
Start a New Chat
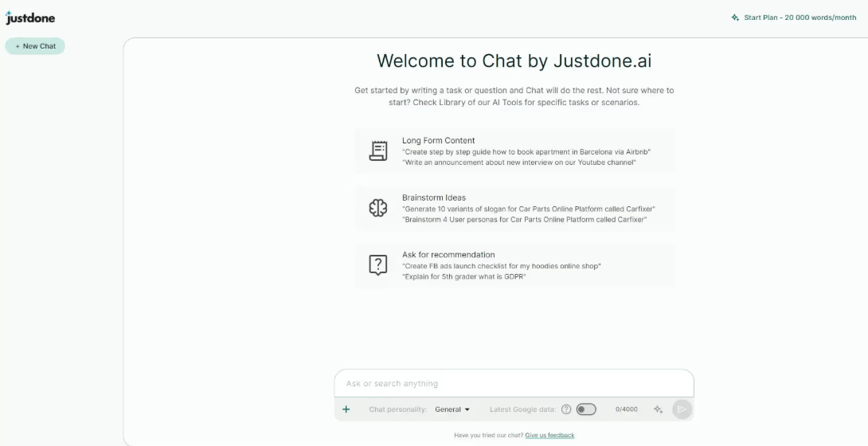point(35,46)
